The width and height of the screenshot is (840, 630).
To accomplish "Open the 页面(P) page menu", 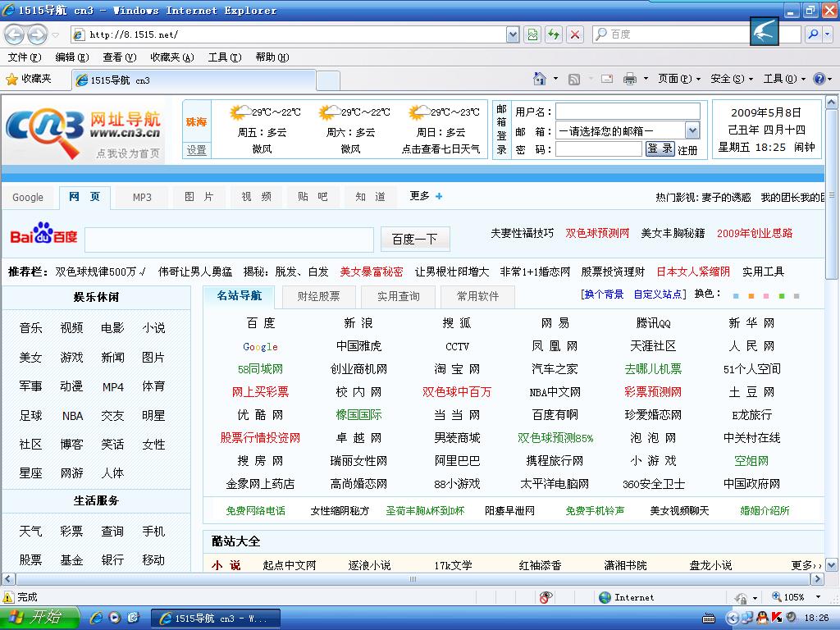I will pos(678,79).
